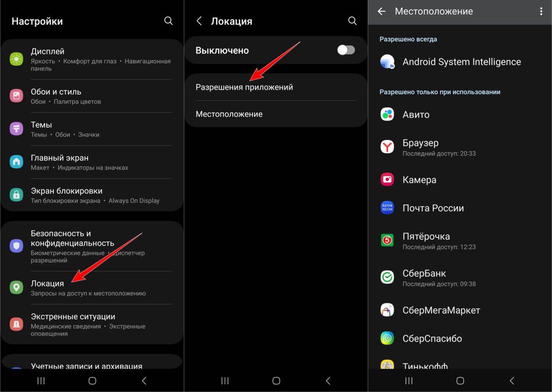Select the СберБанк app name

pyautogui.click(x=424, y=273)
